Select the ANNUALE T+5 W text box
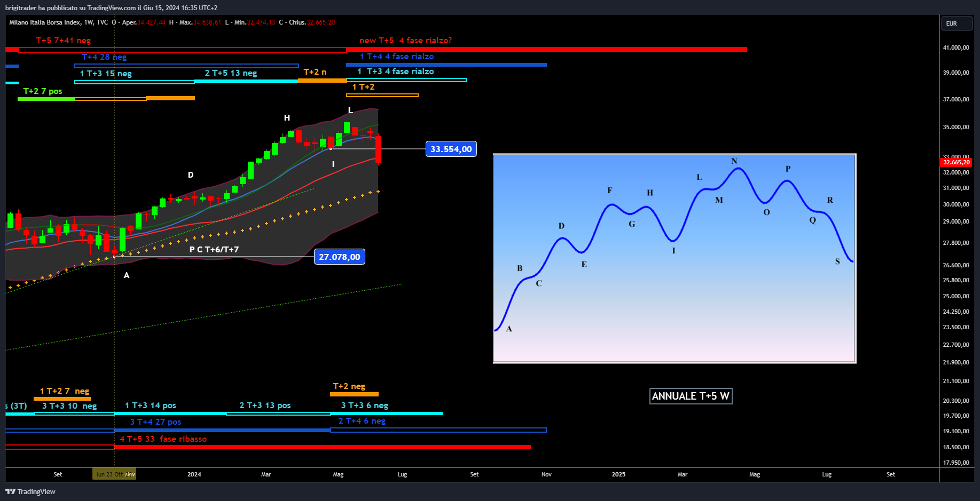This screenshot has width=980, height=501. click(690, 396)
